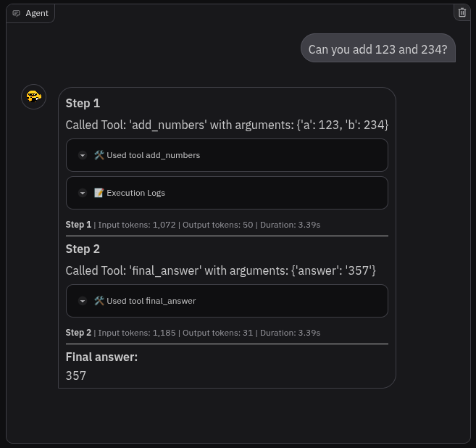Image resolution: width=476 pixels, height=448 pixels.
Task: Click 'Called Tool: final_answer' text line
Action: pos(221,270)
